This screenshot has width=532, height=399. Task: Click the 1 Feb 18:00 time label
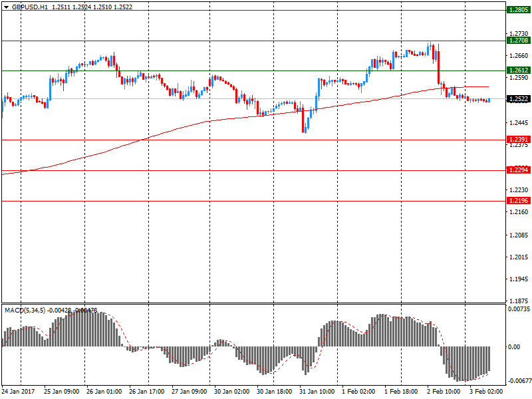pos(401,392)
